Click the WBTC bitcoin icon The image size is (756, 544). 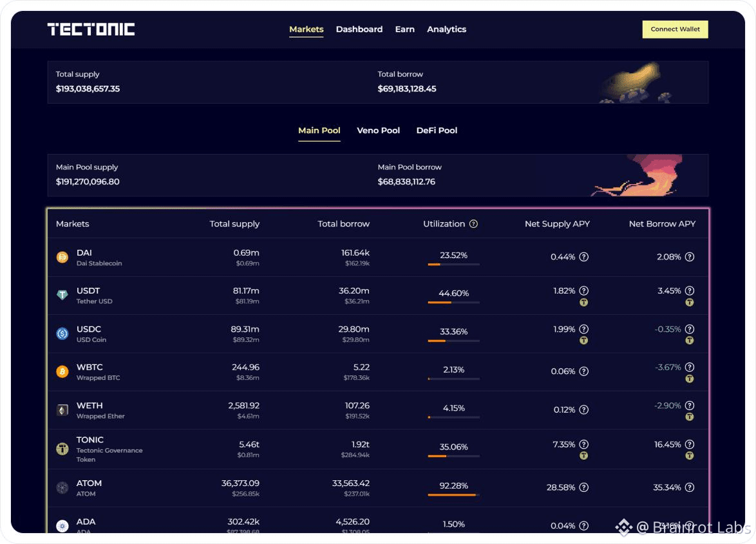click(x=62, y=371)
